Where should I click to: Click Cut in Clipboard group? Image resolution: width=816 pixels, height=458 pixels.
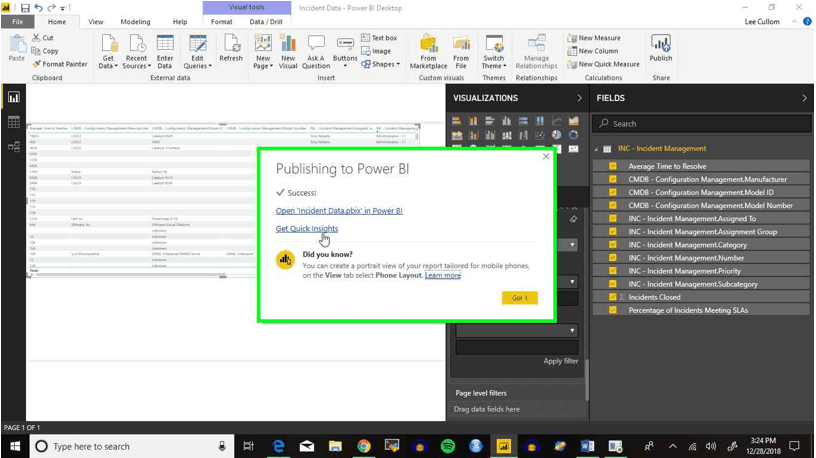pos(43,37)
